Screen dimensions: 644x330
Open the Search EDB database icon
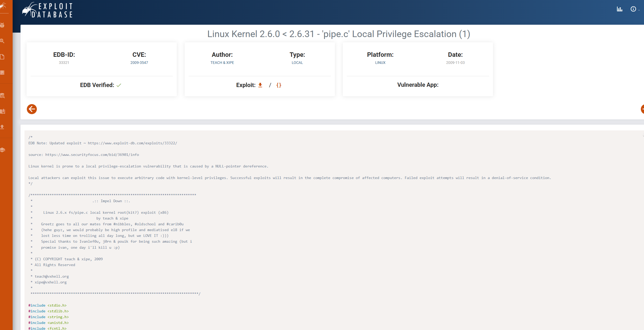coord(2,96)
